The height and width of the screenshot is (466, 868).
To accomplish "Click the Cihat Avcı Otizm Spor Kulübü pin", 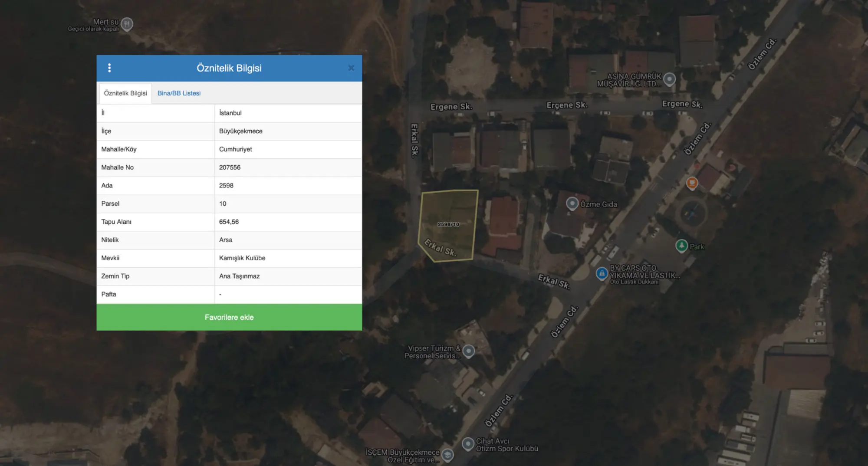I will point(467,444).
